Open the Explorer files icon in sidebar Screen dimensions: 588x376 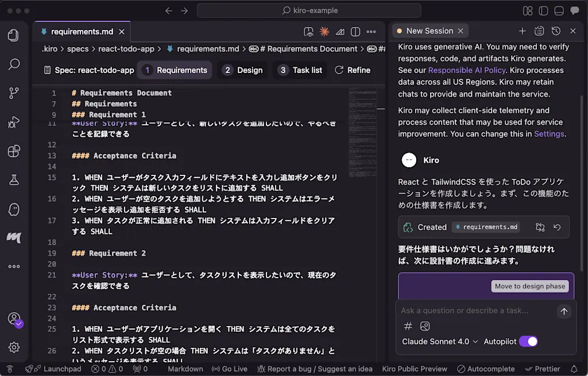click(14, 35)
